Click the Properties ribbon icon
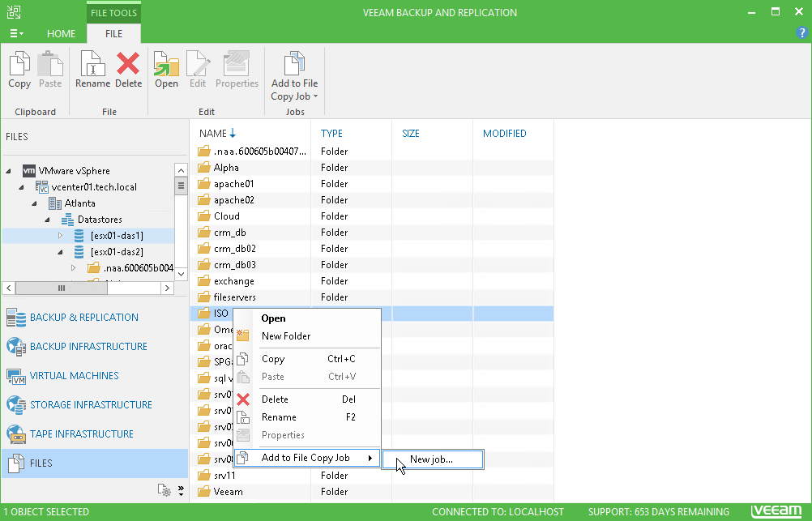Screen dimensions: 812x521 (x=237, y=64)
